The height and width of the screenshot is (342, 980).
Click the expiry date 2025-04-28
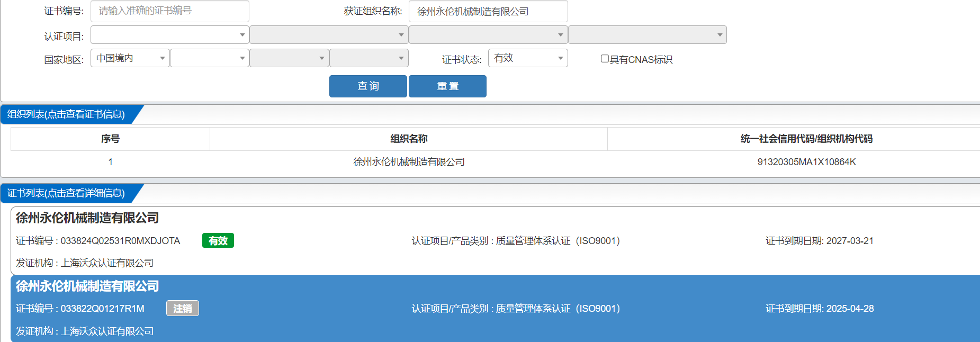(x=850, y=309)
